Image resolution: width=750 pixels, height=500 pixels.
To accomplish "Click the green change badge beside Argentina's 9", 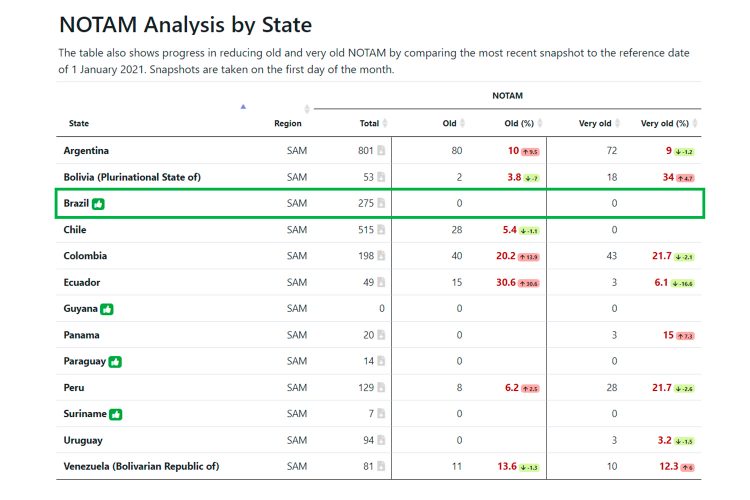I will 684,152.
